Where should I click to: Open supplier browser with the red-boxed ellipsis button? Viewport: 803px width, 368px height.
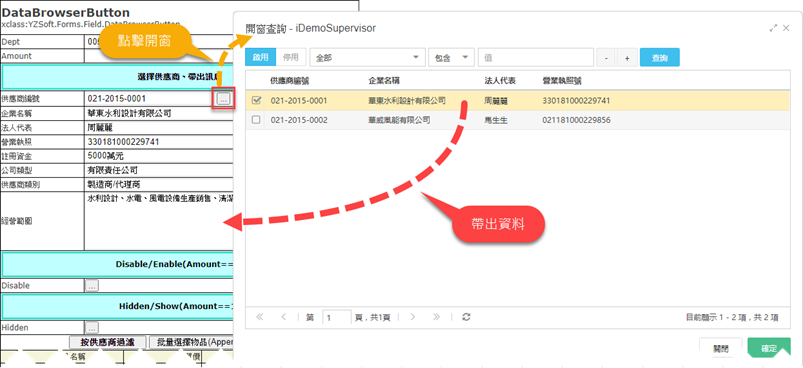coord(223,99)
